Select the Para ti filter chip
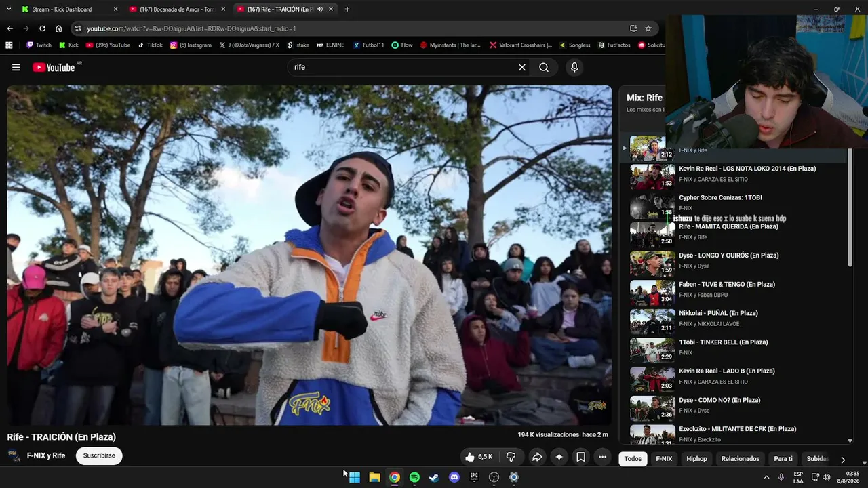Screen dimensions: 868x488 point(783,459)
